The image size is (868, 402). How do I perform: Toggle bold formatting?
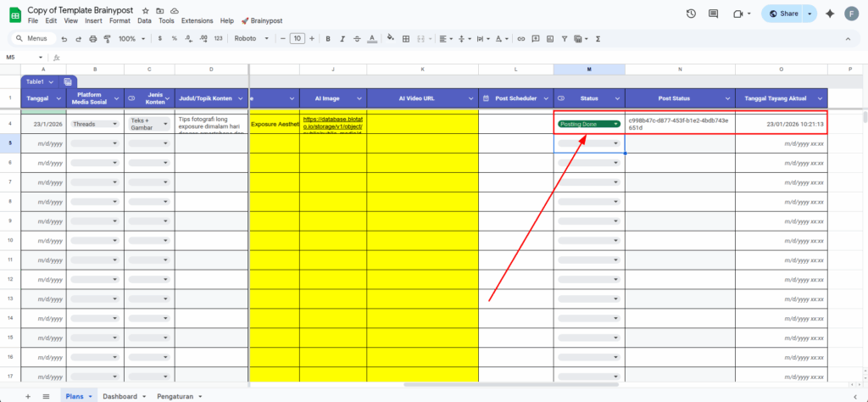[x=327, y=38]
